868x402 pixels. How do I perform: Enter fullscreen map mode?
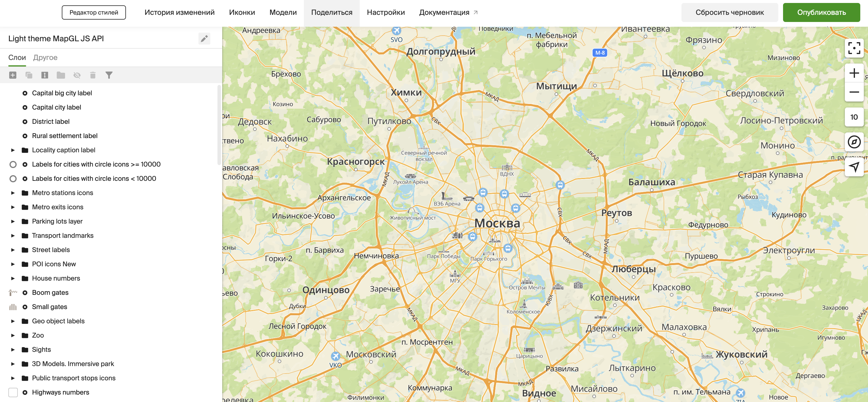[x=853, y=48]
